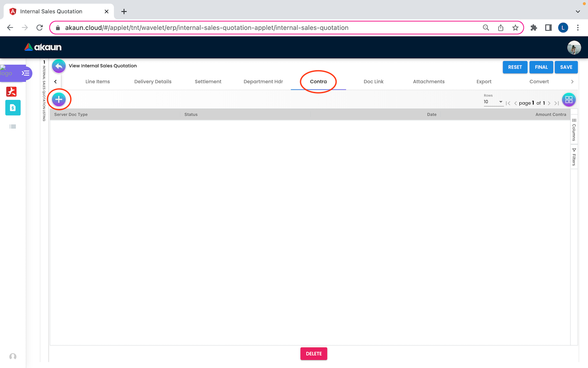Open the zoom magnifier in address bar
The image size is (588, 368).
(x=486, y=28)
